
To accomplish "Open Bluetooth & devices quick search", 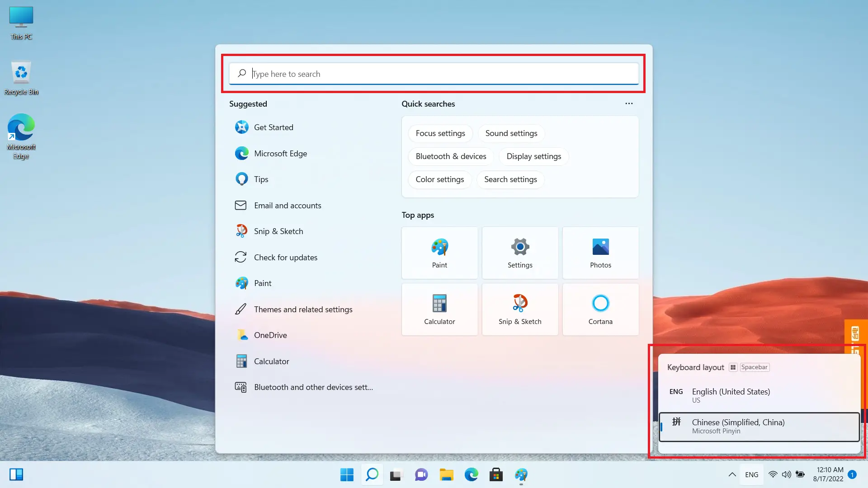I will tap(451, 156).
